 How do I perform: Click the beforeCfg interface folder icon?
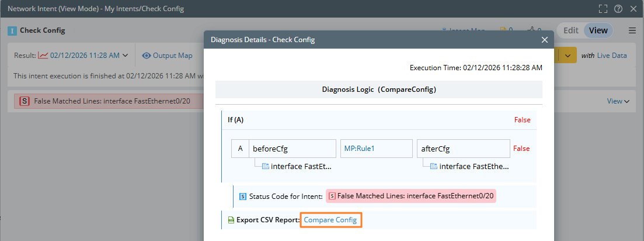click(x=265, y=166)
